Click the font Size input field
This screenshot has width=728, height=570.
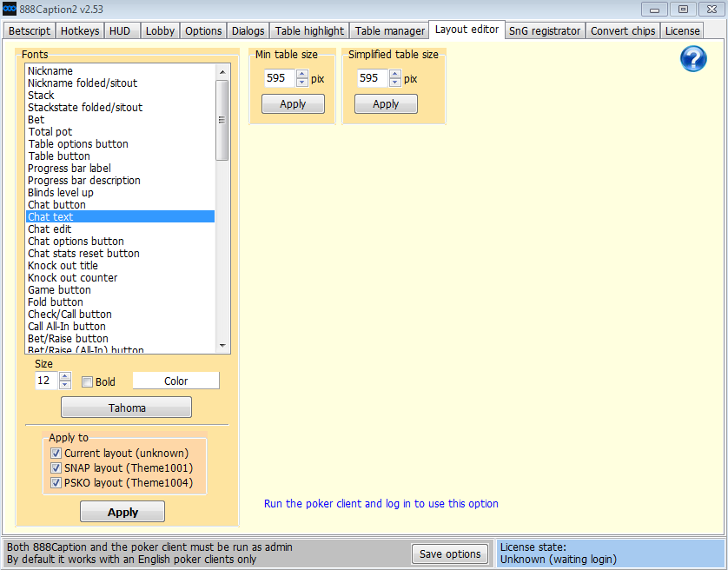[47, 381]
